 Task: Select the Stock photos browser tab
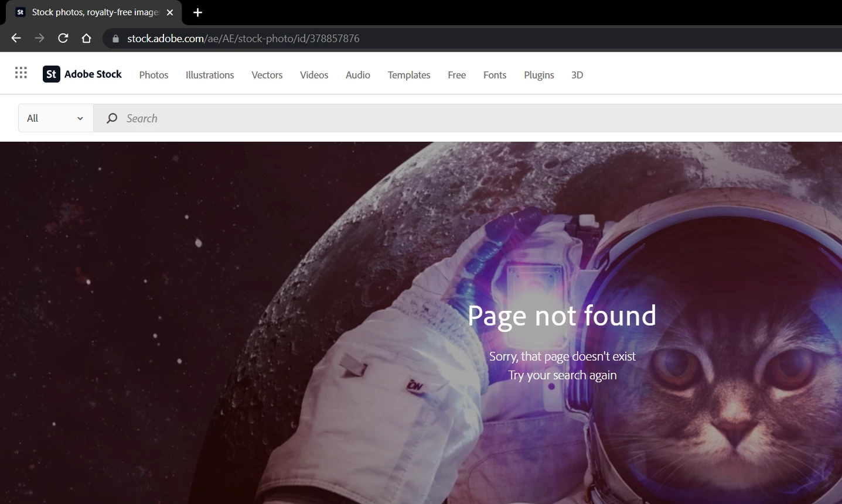[94, 12]
